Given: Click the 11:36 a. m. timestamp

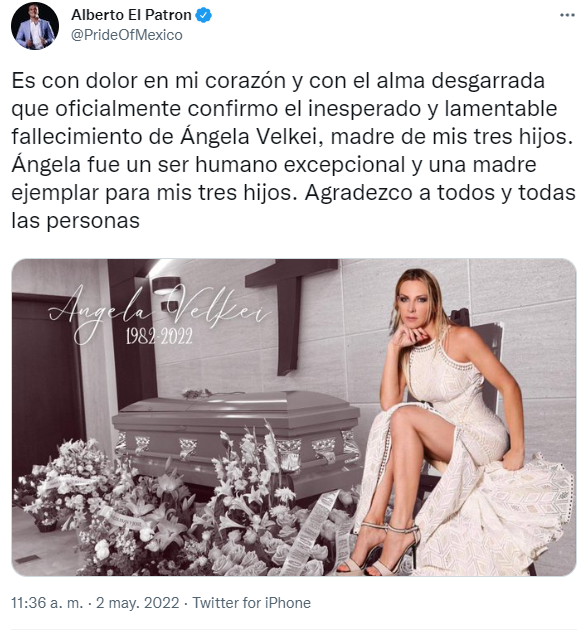Looking at the screenshot, I should point(47,603).
